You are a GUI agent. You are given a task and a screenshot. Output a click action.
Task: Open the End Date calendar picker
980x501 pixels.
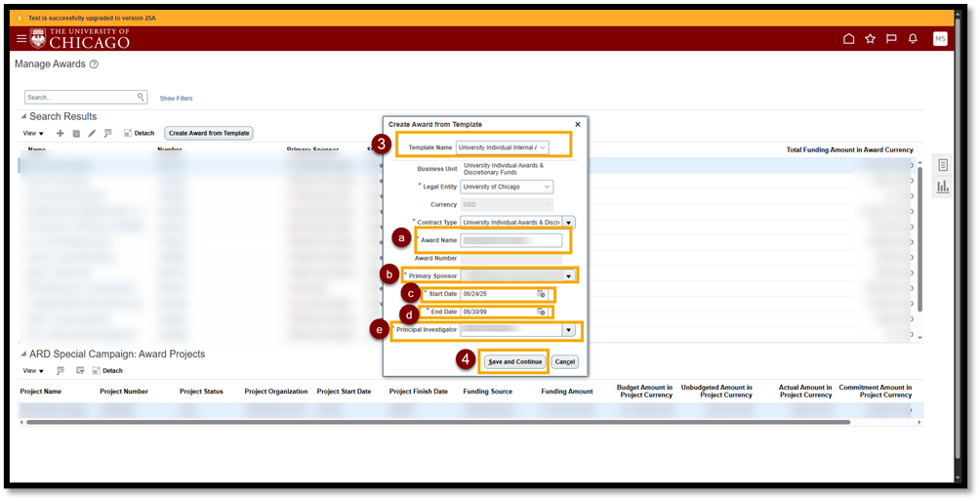(541, 312)
